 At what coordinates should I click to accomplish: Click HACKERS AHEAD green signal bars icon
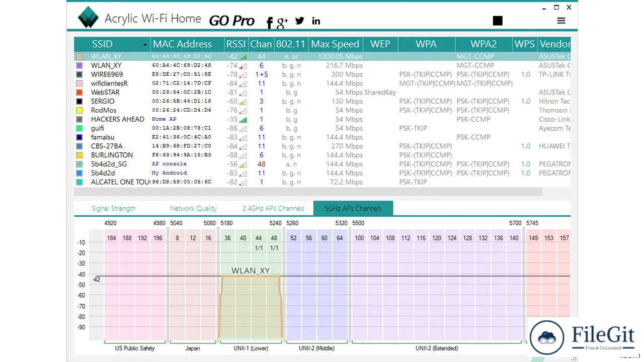tap(243, 120)
